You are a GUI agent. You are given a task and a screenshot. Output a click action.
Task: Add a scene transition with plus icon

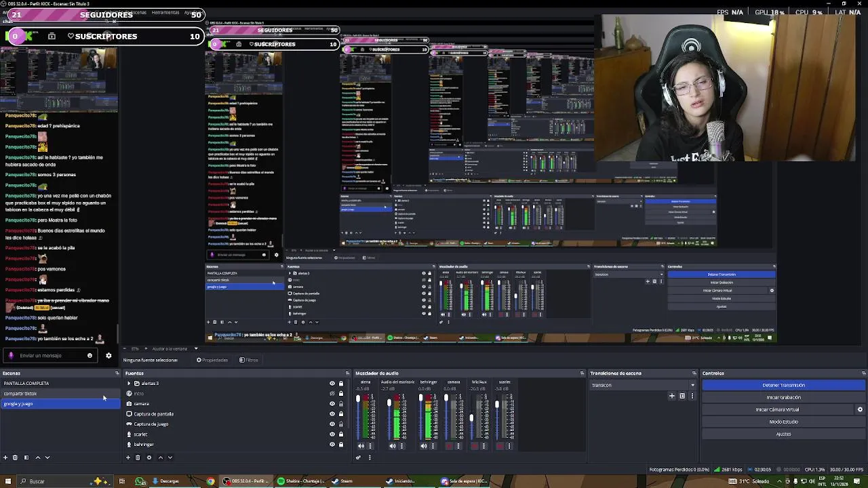[672, 396]
